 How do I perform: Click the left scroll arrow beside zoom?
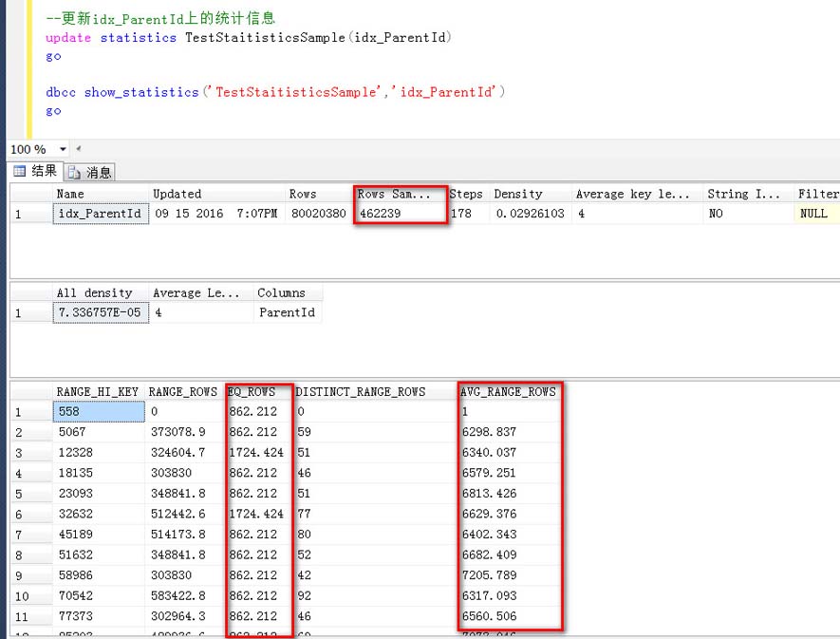tap(78, 149)
